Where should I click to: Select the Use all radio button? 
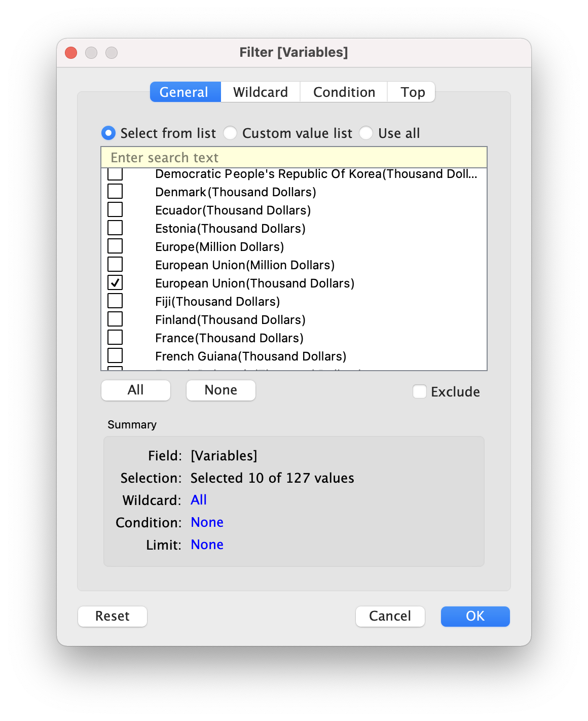[366, 133]
